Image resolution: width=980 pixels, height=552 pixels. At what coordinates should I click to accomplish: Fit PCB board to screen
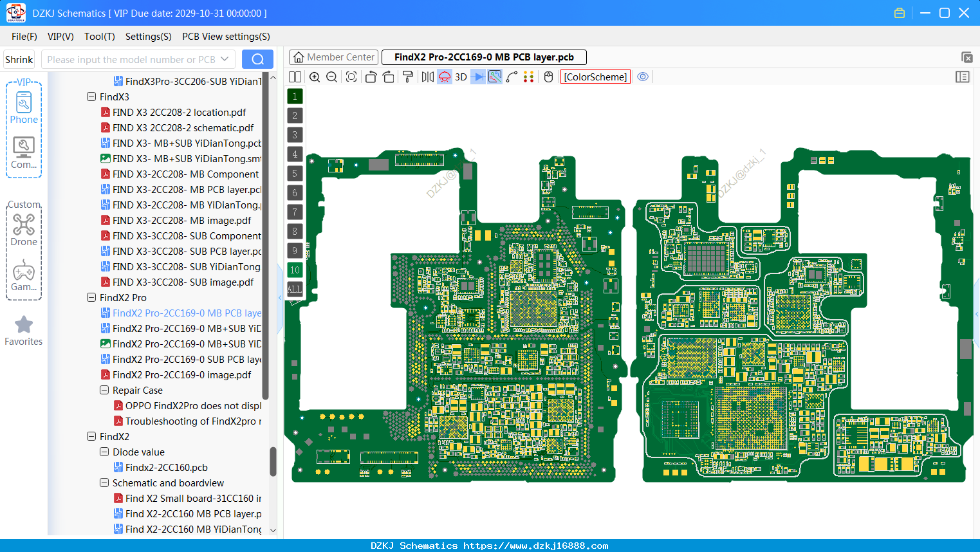pos(351,77)
